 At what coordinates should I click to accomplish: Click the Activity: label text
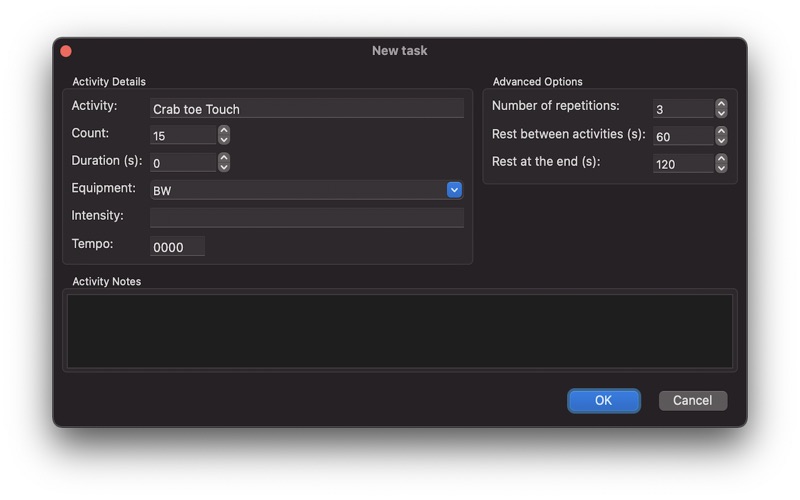pyautogui.click(x=94, y=106)
